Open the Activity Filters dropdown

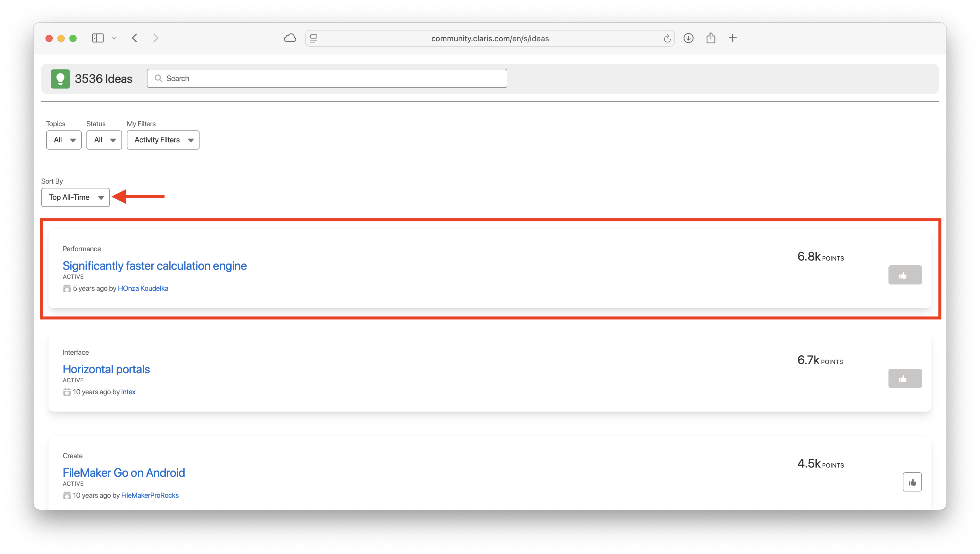click(x=163, y=140)
